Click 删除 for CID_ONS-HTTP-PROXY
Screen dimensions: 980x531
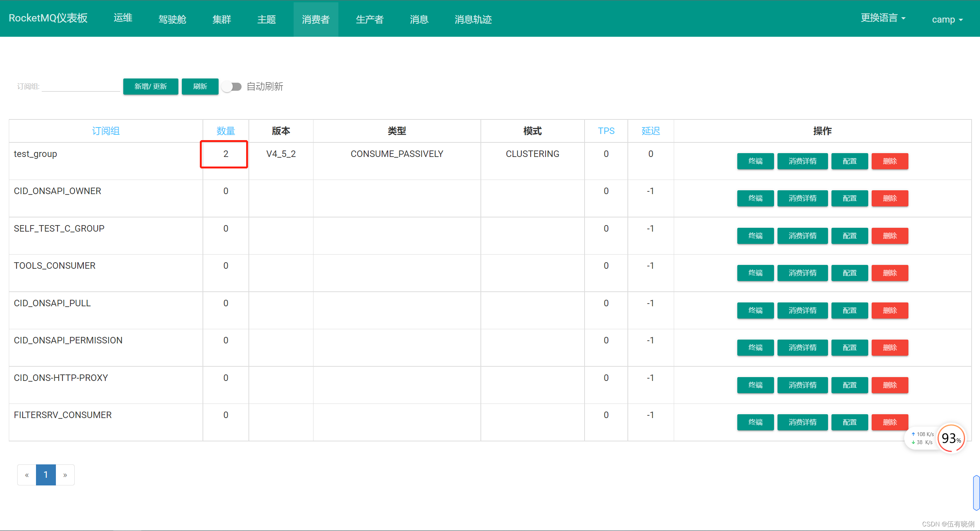coord(890,385)
